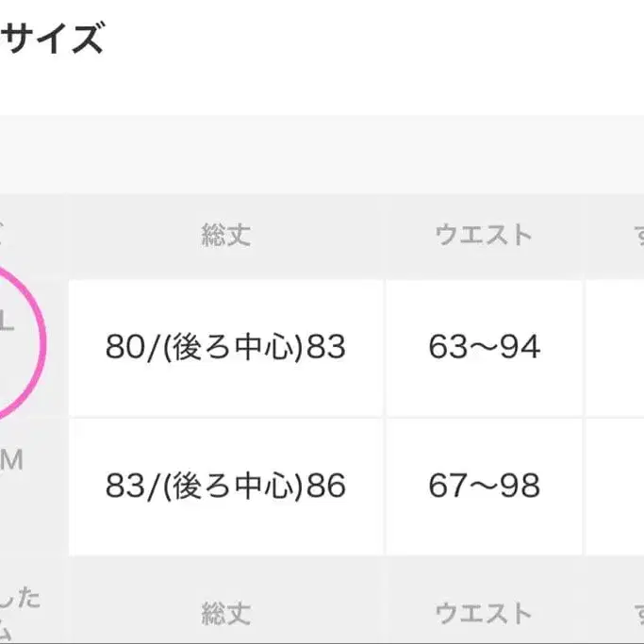Select the ウエスト header in the upper table
This screenshot has height=644, width=644.
coord(484,236)
